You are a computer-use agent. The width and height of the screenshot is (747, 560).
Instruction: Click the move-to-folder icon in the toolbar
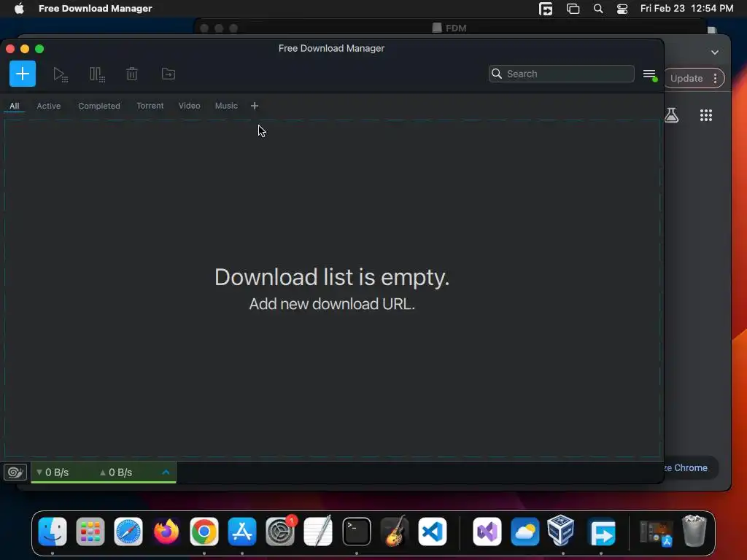tap(169, 74)
